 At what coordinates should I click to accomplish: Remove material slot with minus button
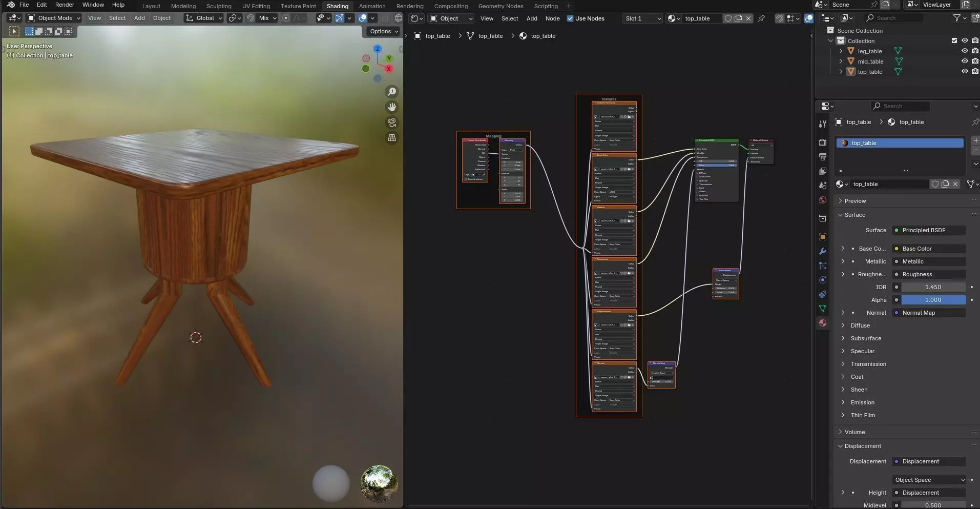tap(975, 150)
